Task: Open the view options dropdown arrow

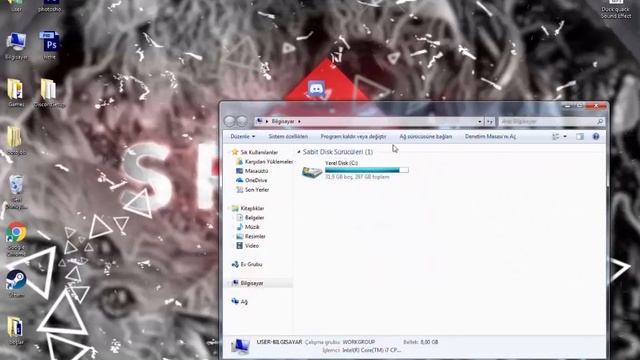Action: coord(565,137)
